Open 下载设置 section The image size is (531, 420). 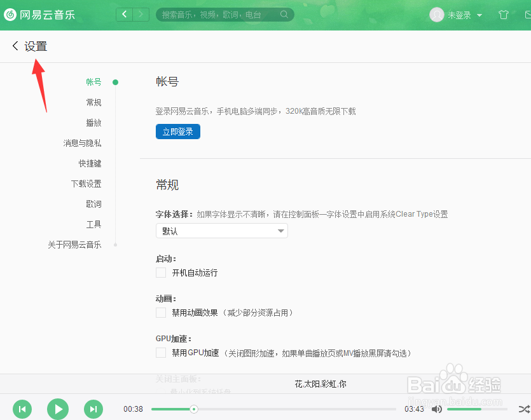86,184
